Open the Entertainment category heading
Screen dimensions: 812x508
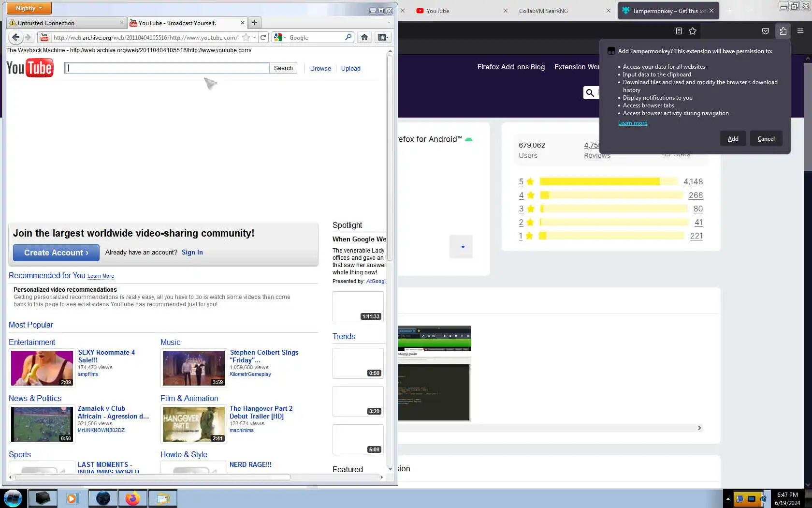tap(32, 342)
